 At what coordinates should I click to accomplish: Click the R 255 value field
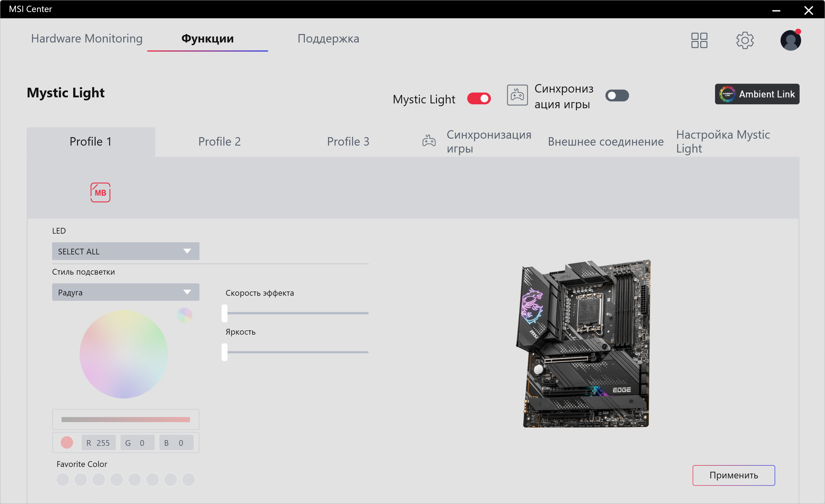[99, 443]
